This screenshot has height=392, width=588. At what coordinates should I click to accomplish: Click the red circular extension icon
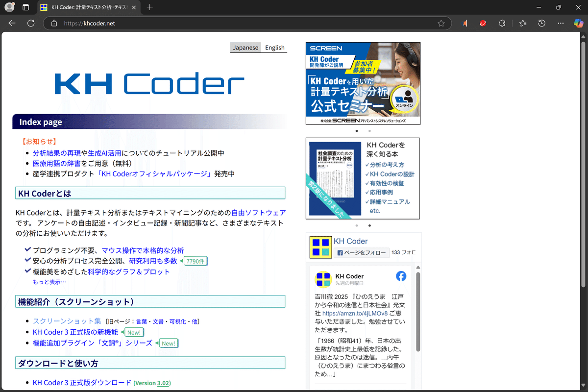tap(483, 23)
